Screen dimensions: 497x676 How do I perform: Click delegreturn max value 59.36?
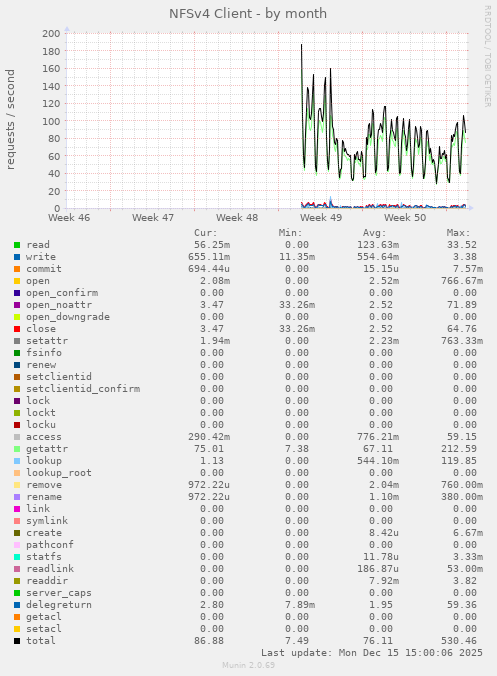pos(462,605)
